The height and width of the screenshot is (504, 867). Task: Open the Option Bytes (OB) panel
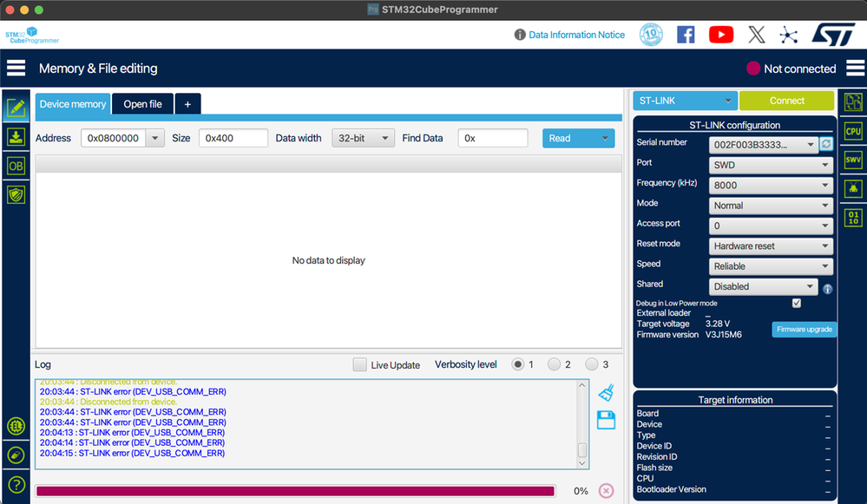(x=16, y=166)
